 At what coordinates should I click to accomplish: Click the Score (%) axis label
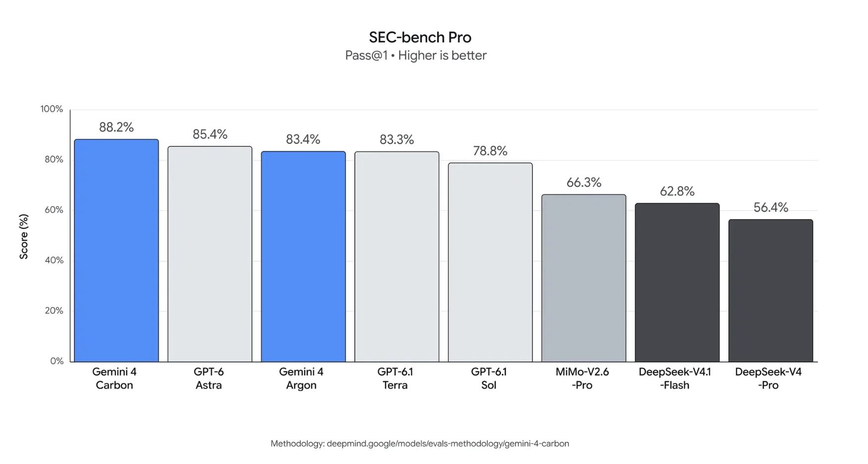[24, 236]
